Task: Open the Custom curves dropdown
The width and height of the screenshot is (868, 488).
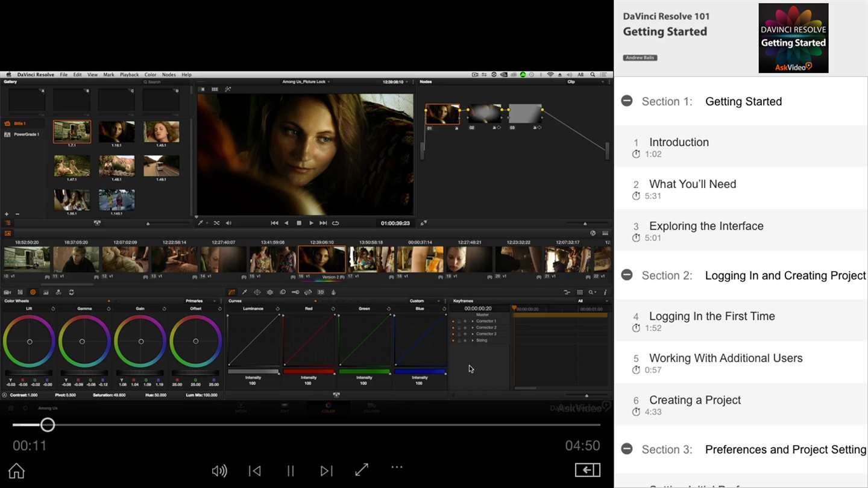Action: pyautogui.click(x=425, y=301)
